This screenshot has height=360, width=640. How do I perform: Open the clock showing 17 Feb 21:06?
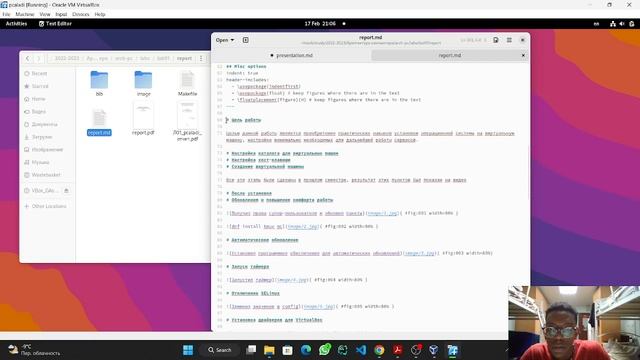click(x=320, y=24)
